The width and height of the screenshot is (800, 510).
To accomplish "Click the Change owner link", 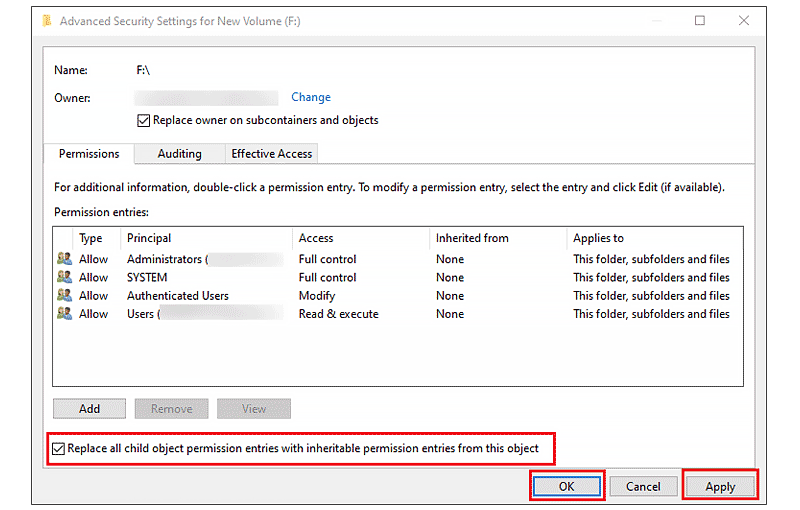I will point(311,97).
